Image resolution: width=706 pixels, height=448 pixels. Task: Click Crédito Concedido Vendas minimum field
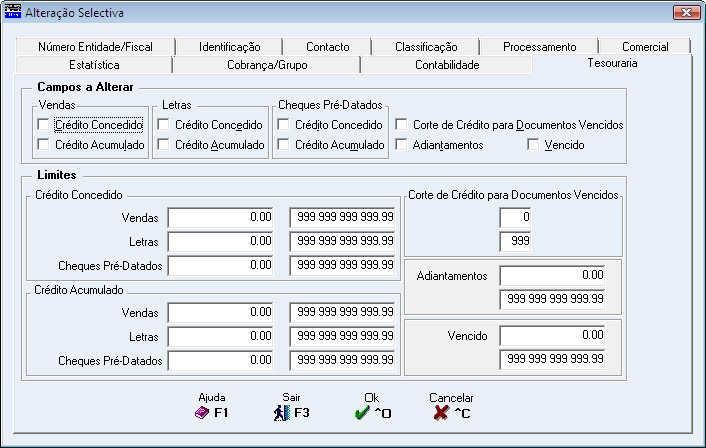[220, 217]
